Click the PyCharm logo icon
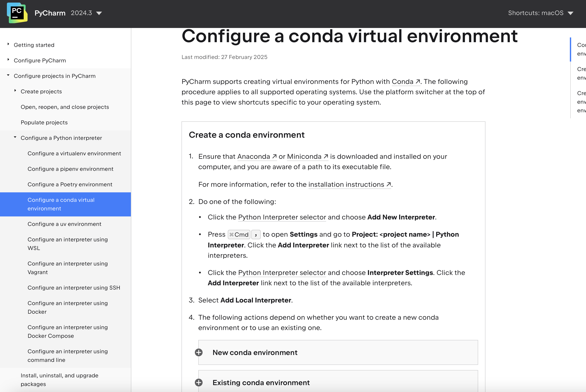586x392 pixels. (x=17, y=13)
